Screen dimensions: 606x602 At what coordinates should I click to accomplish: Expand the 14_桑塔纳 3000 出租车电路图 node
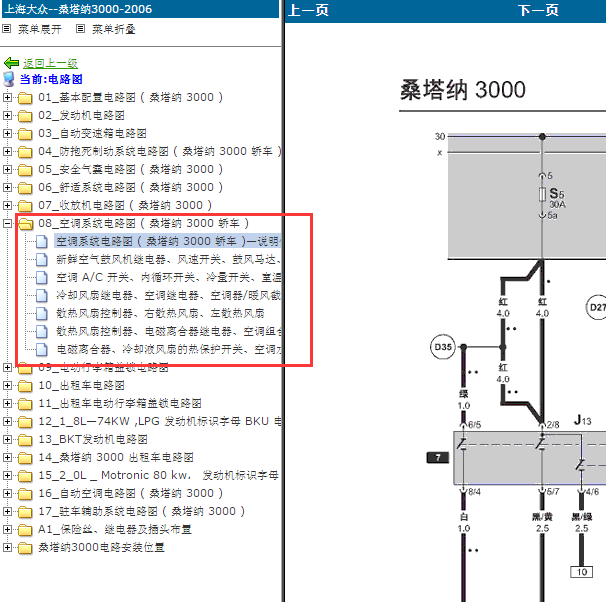(7, 457)
